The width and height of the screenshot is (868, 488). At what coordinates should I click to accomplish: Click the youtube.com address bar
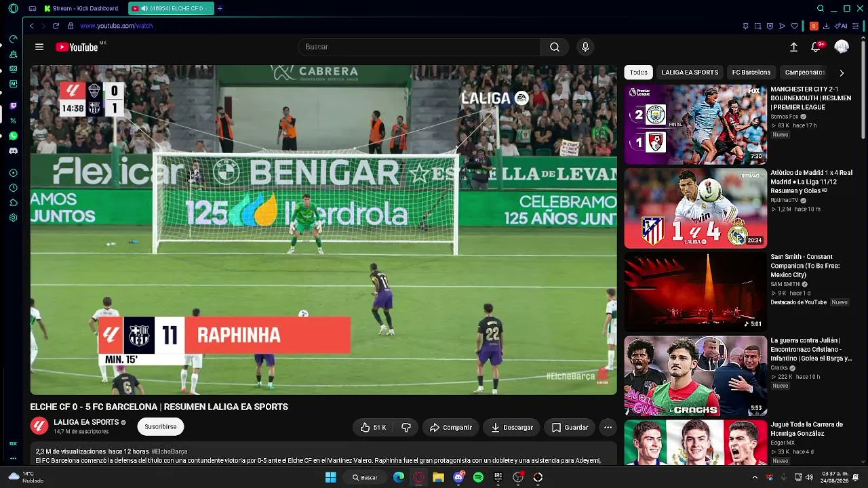[x=116, y=26]
